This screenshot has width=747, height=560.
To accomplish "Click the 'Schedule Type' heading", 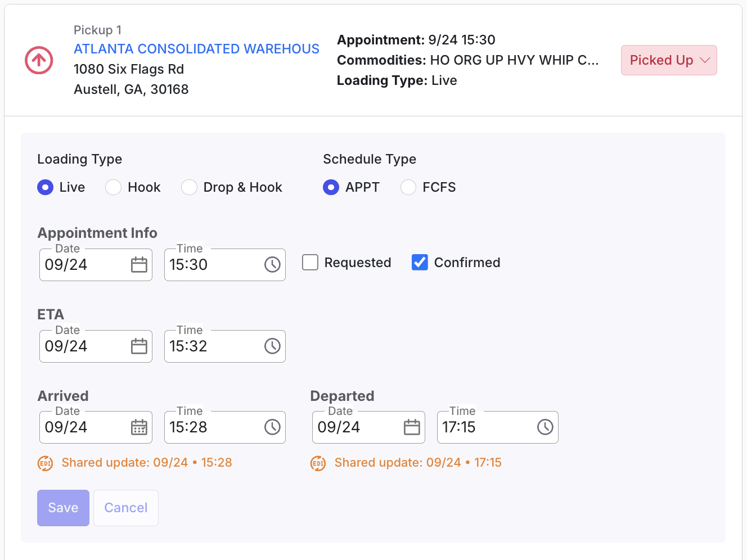I will (x=370, y=159).
